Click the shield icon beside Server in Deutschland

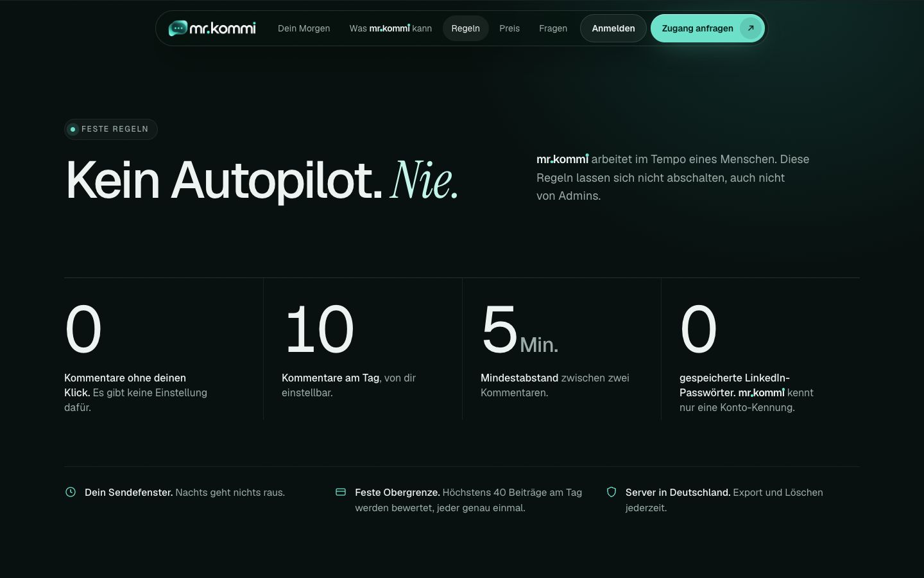[x=612, y=492]
